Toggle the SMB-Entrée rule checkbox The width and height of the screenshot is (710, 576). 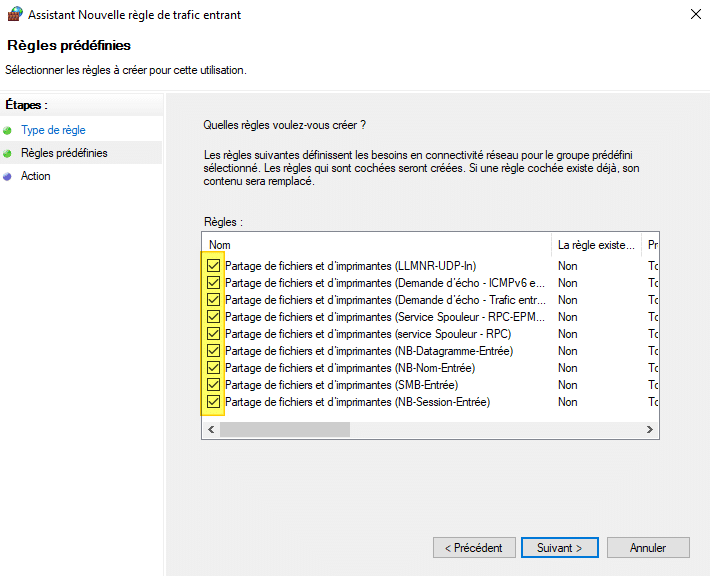(213, 385)
